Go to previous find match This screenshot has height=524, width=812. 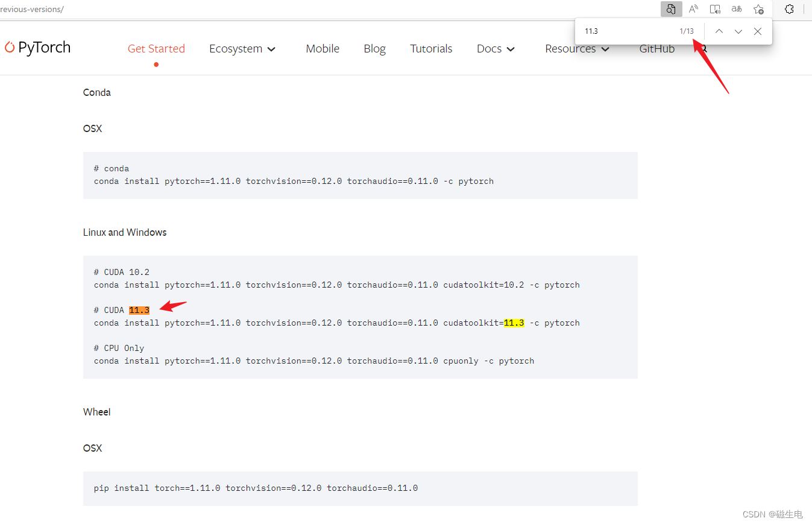[719, 31]
